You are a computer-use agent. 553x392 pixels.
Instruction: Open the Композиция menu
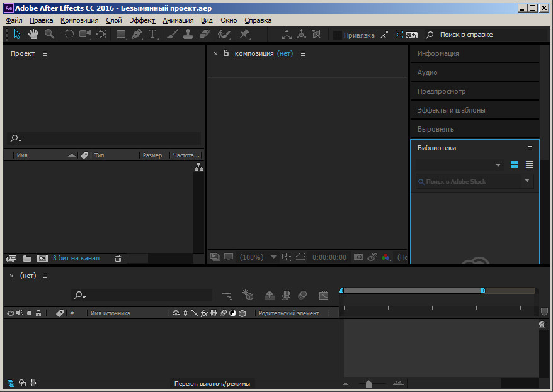79,20
